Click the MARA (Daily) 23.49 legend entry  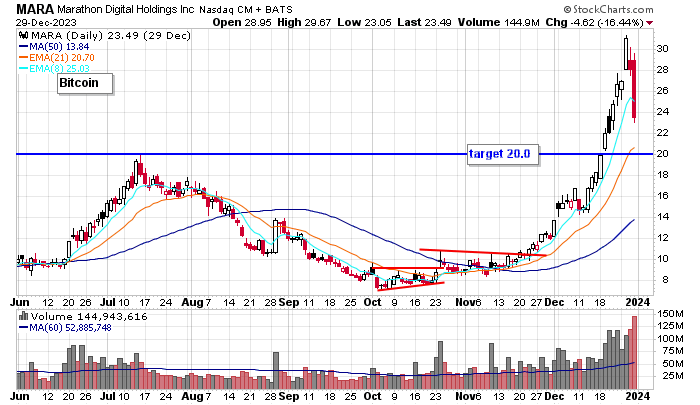[110, 35]
